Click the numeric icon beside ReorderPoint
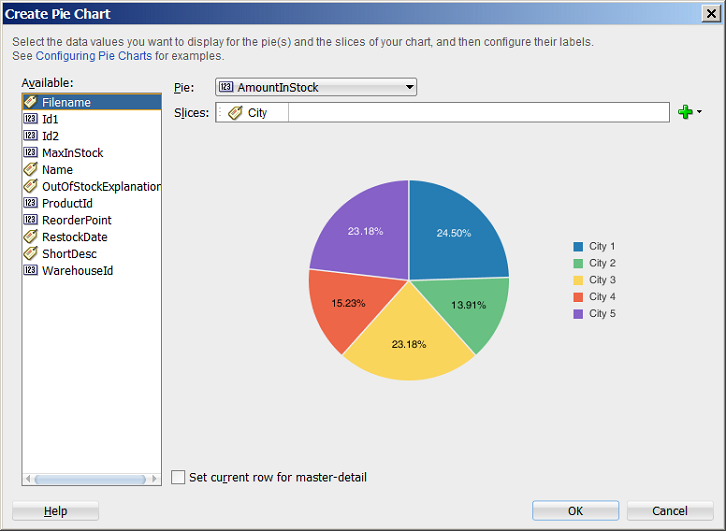 point(31,219)
